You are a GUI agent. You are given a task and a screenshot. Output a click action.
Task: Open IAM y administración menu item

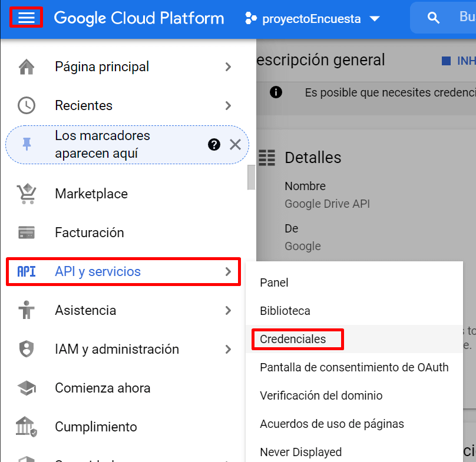click(124, 349)
